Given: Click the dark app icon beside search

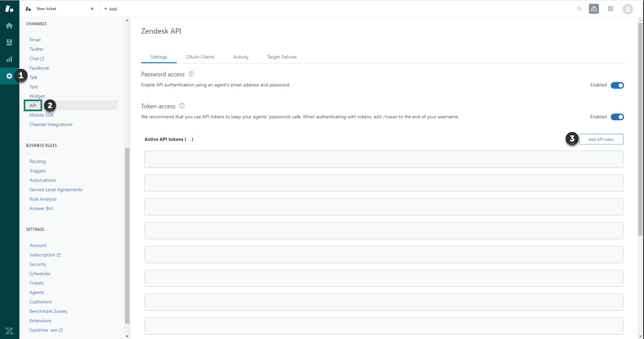Looking at the screenshot, I should [x=594, y=9].
